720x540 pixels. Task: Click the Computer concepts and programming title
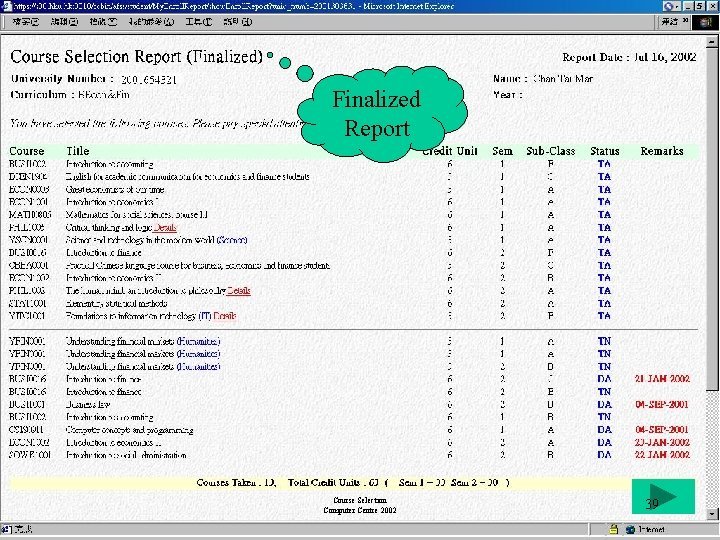pos(129,430)
